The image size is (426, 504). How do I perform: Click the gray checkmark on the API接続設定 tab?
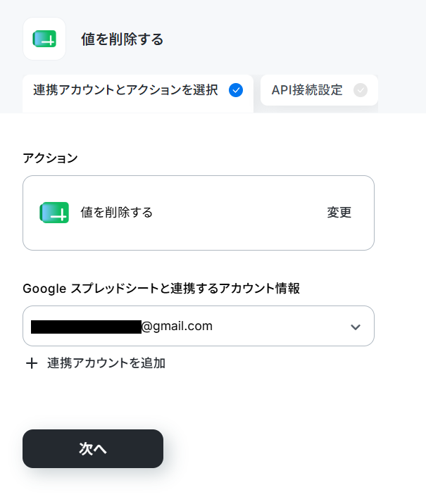tap(361, 90)
